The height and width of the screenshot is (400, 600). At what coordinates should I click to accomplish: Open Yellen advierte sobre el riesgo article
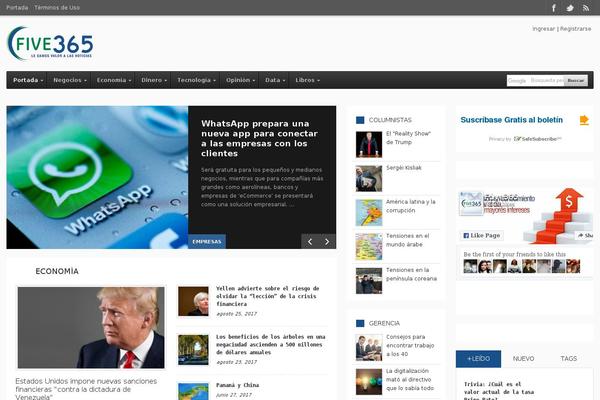(x=267, y=296)
